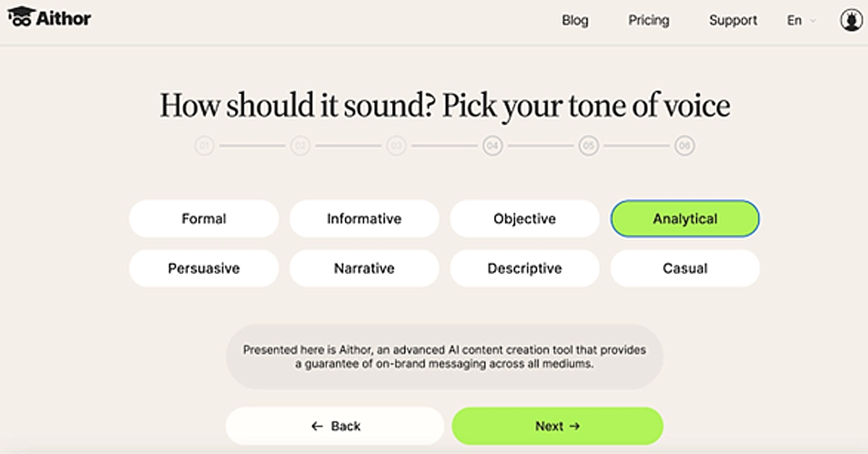This screenshot has height=454, width=868.
Task: Open the user profile avatar
Action: 851,20
